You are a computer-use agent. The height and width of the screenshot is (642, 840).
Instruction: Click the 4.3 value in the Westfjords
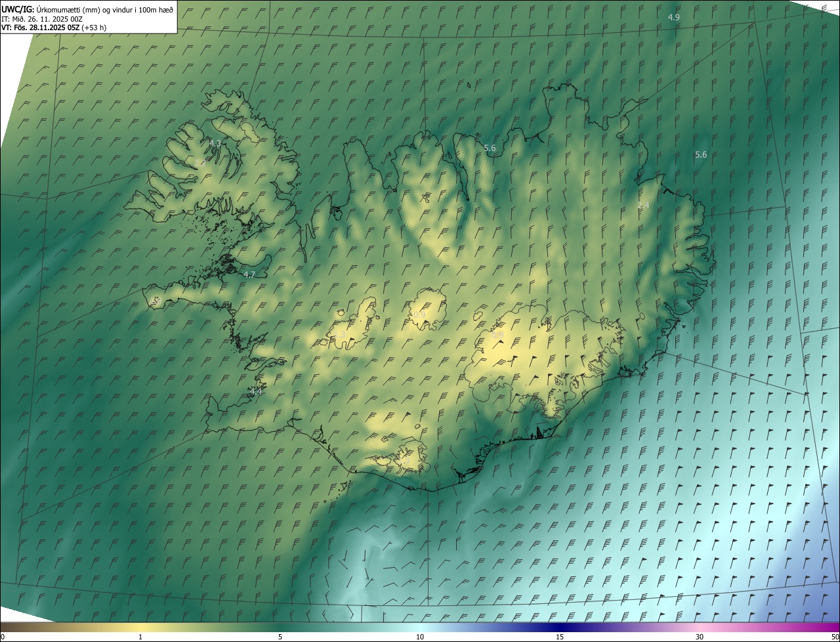(215, 143)
